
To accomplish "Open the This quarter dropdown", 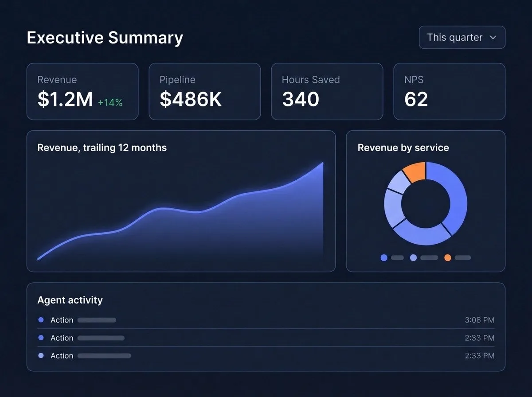I will (462, 37).
